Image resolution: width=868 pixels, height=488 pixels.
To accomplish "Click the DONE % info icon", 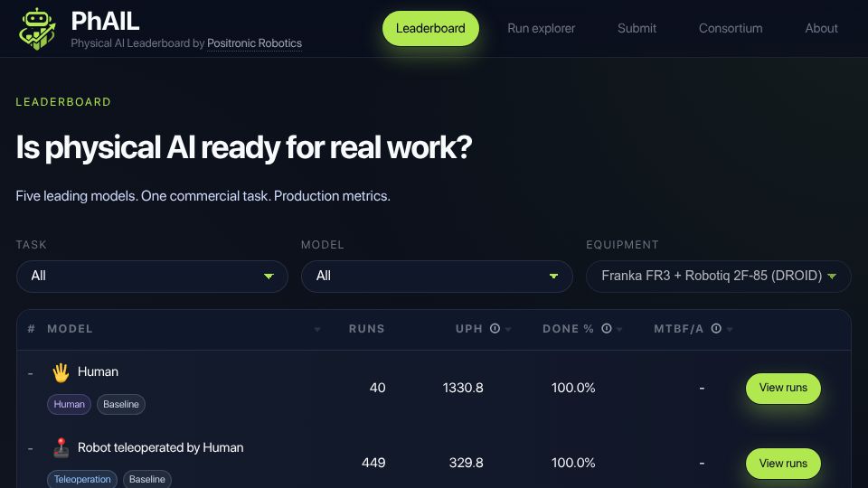I will [607, 329].
